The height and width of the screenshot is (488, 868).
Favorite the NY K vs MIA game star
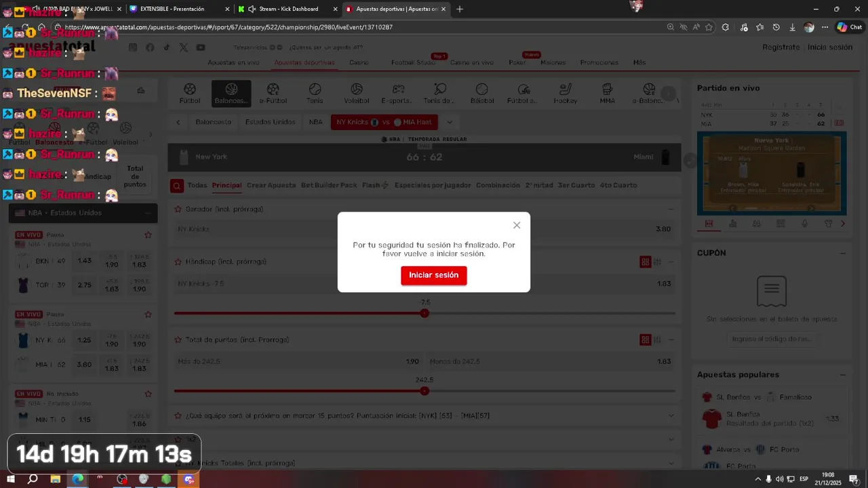point(148,314)
